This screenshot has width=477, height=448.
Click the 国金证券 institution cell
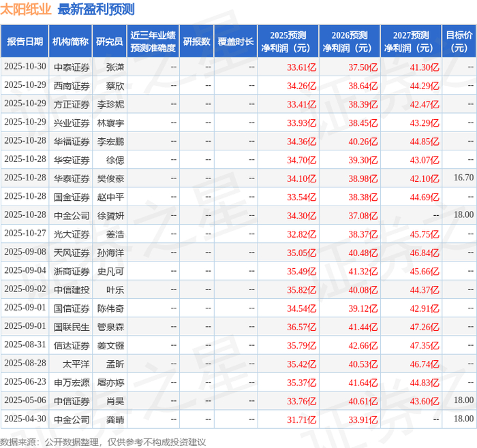[72, 197]
